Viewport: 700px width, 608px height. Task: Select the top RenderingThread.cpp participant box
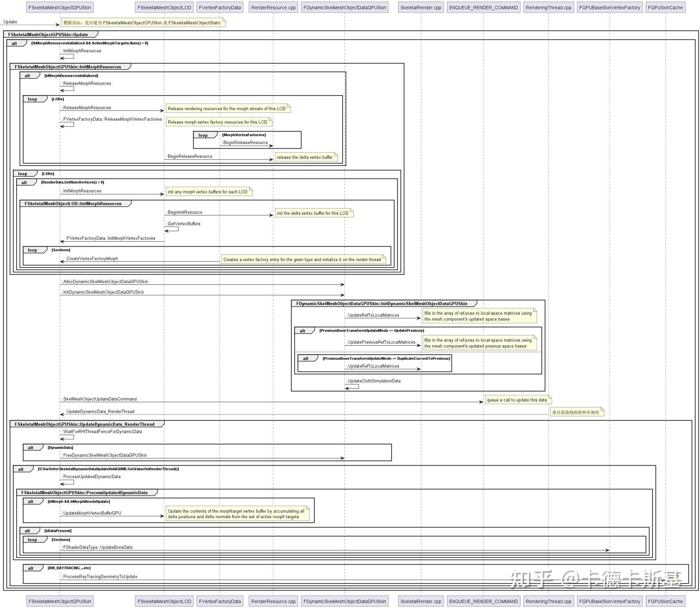click(548, 8)
